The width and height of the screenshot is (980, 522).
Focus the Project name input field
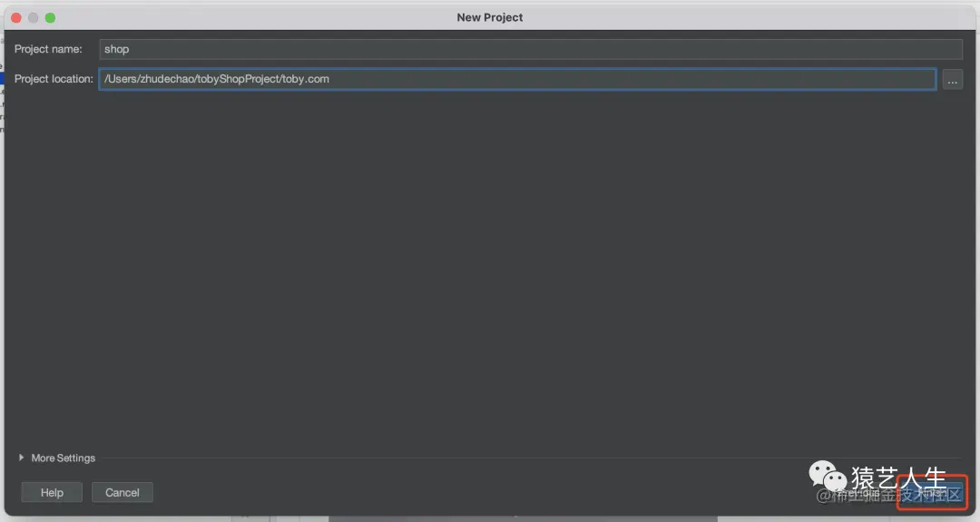(x=531, y=49)
